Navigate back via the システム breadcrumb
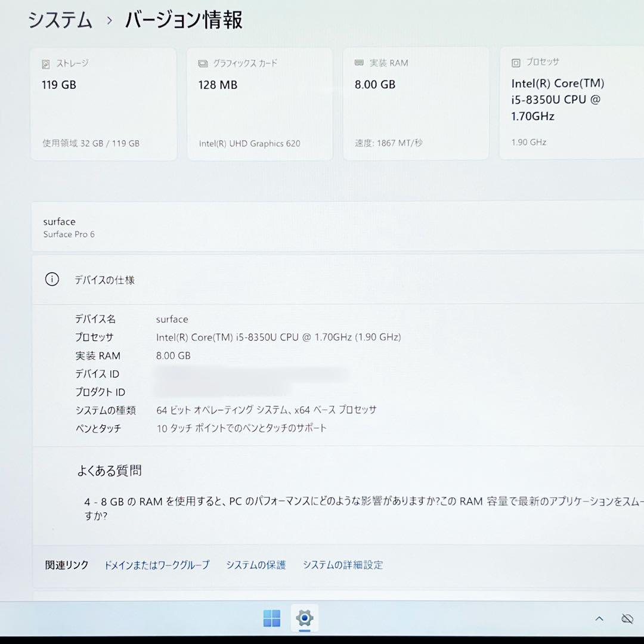 (x=60, y=20)
